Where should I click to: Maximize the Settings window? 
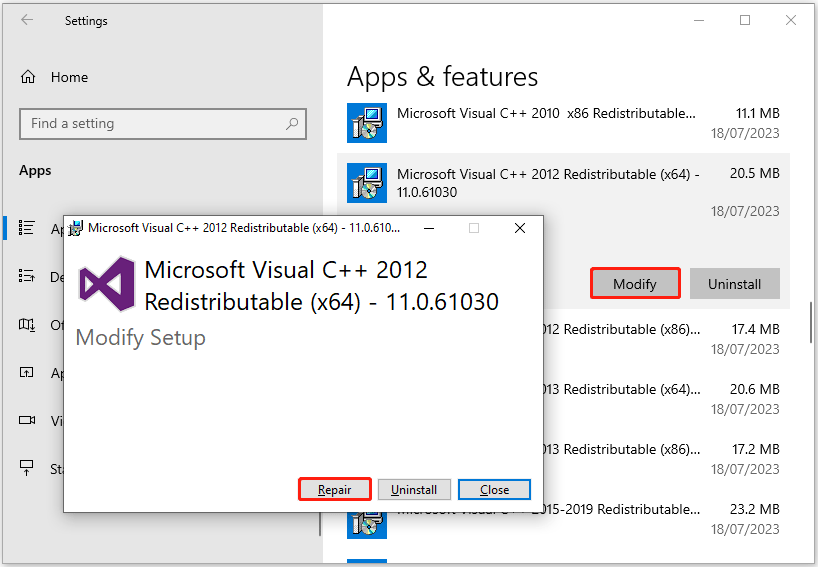[745, 20]
